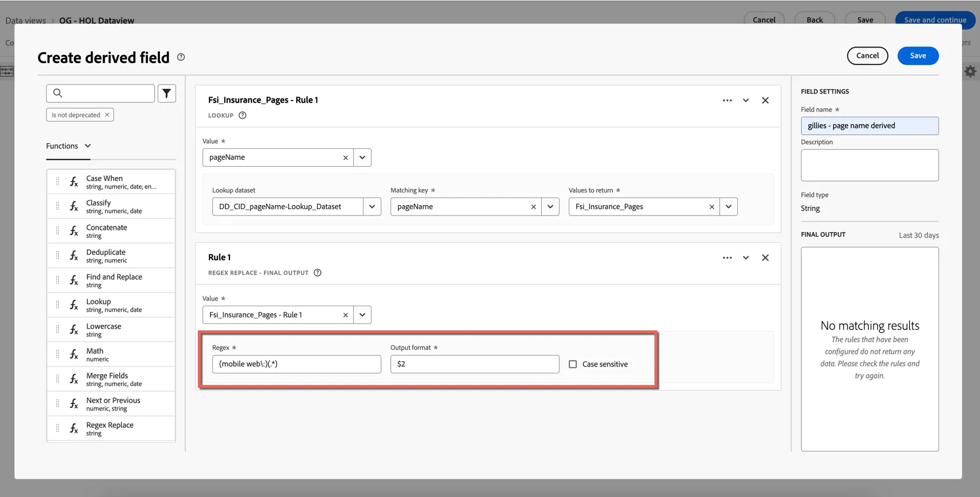Expand the Values to return dropdown
This screenshot has width=980, height=497.
tap(729, 207)
